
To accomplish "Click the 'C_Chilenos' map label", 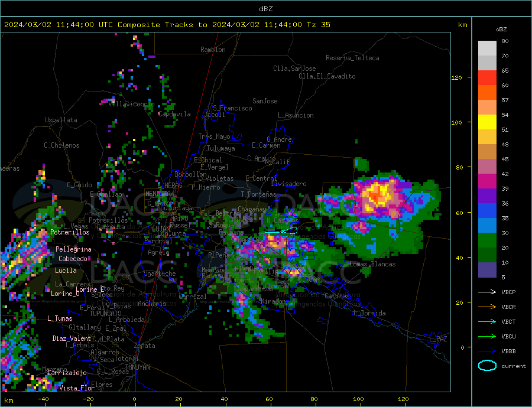I will [x=61, y=145].
